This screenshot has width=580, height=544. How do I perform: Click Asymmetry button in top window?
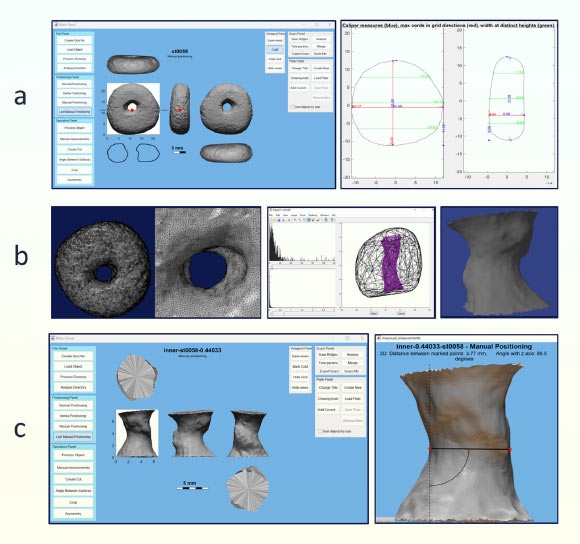click(74, 180)
